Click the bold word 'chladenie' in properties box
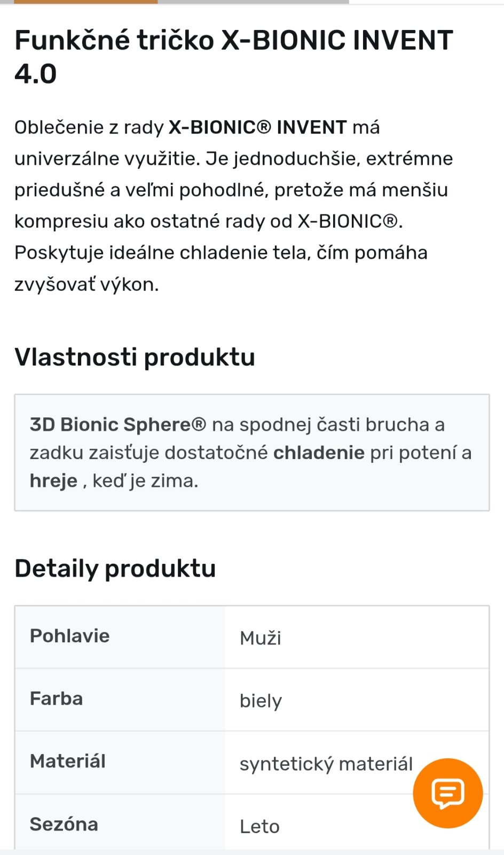Screen dimensions: 504x855 click(319, 453)
